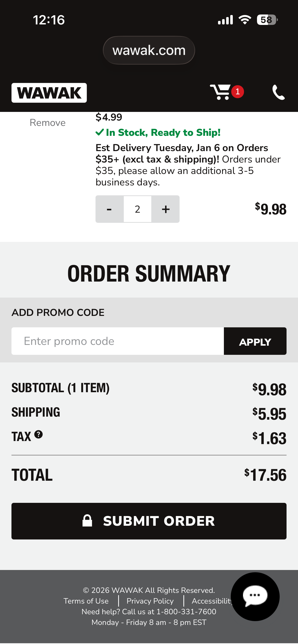Open the Accessibility footer link

pyautogui.click(x=211, y=601)
